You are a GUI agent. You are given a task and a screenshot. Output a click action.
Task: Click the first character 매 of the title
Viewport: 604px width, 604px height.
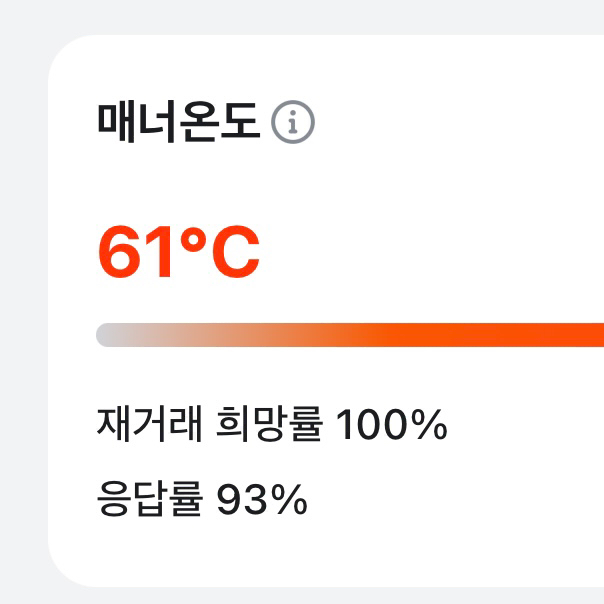click(x=117, y=122)
